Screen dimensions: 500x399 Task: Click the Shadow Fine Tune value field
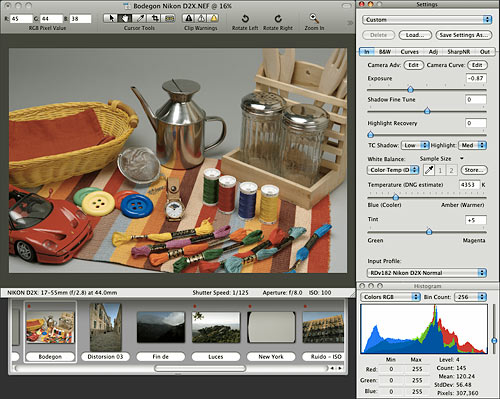point(476,99)
